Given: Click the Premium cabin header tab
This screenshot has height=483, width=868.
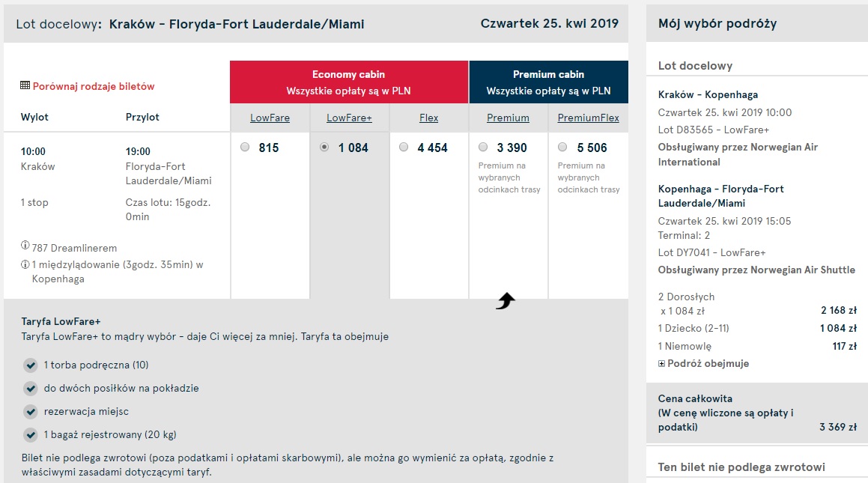Looking at the screenshot, I should [549, 82].
